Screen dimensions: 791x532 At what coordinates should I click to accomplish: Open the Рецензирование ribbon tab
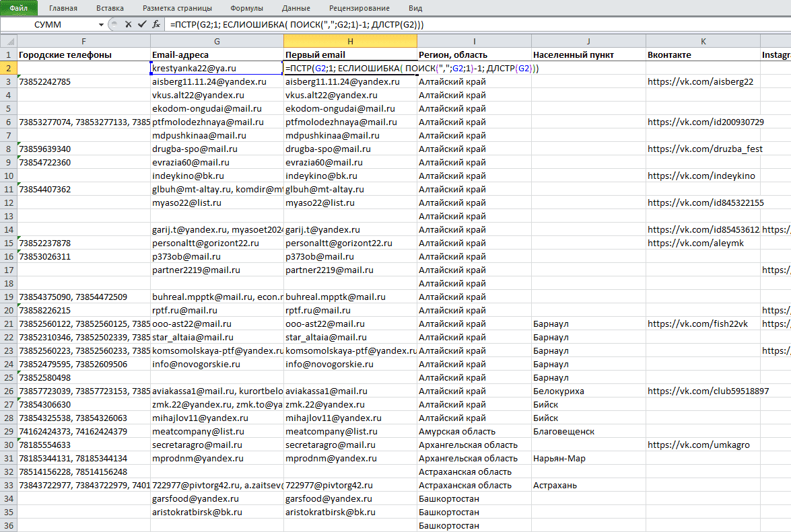tap(359, 8)
